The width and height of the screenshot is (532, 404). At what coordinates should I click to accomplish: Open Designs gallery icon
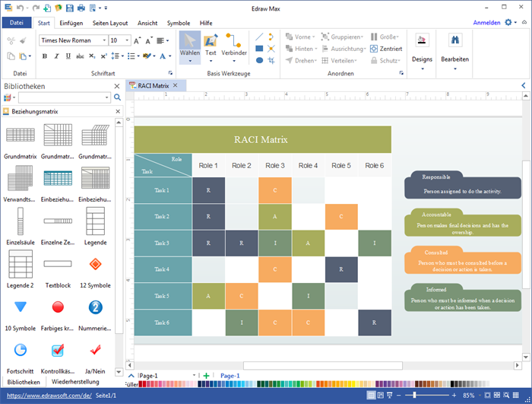click(x=422, y=40)
